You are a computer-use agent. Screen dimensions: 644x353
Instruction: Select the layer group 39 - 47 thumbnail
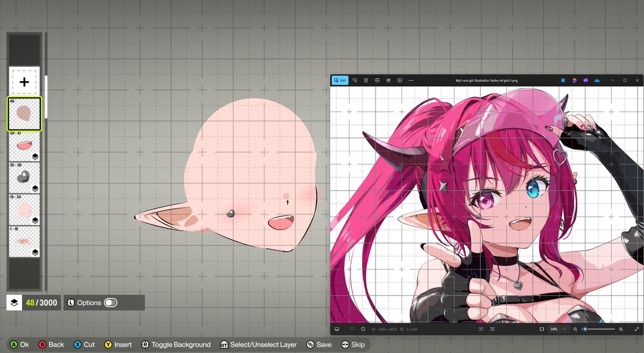click(24, 146)
